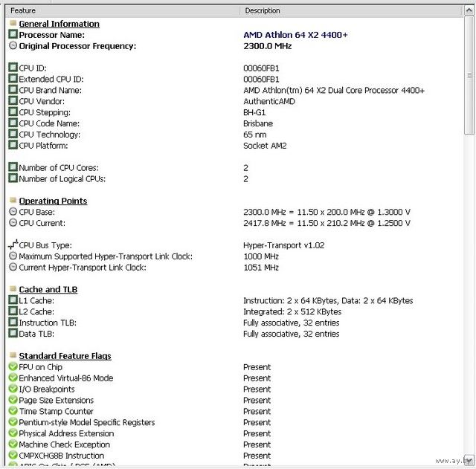Select the Enhanced Virtual-86 Mode row
Image resolution: width=476 pixels, height=469 pixels.
234,378
